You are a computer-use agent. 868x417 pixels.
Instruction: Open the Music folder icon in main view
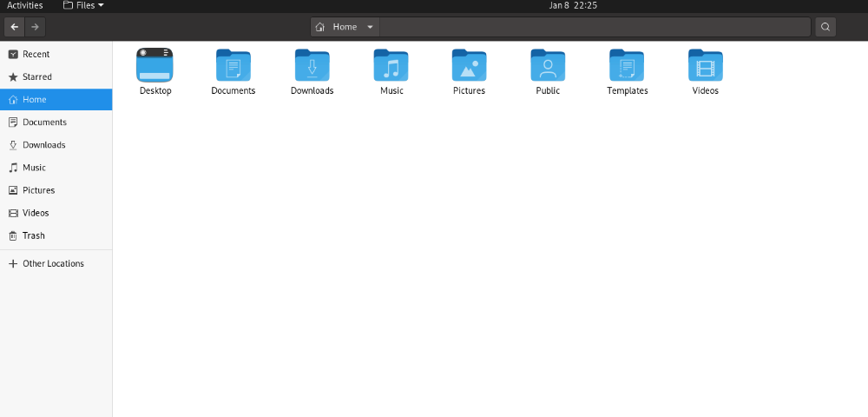[x=391, y=65]
